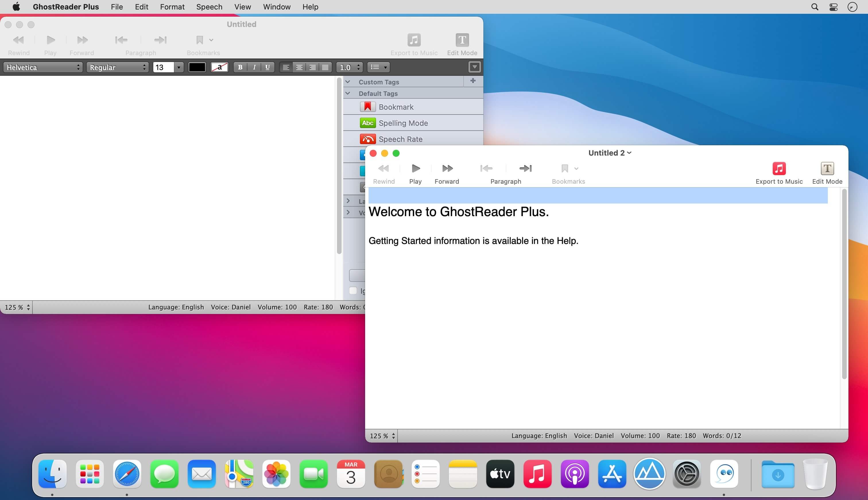Open the Speech menu
Image resolution: width=868 pixels, height=500 pixels.
click(209, 7)
